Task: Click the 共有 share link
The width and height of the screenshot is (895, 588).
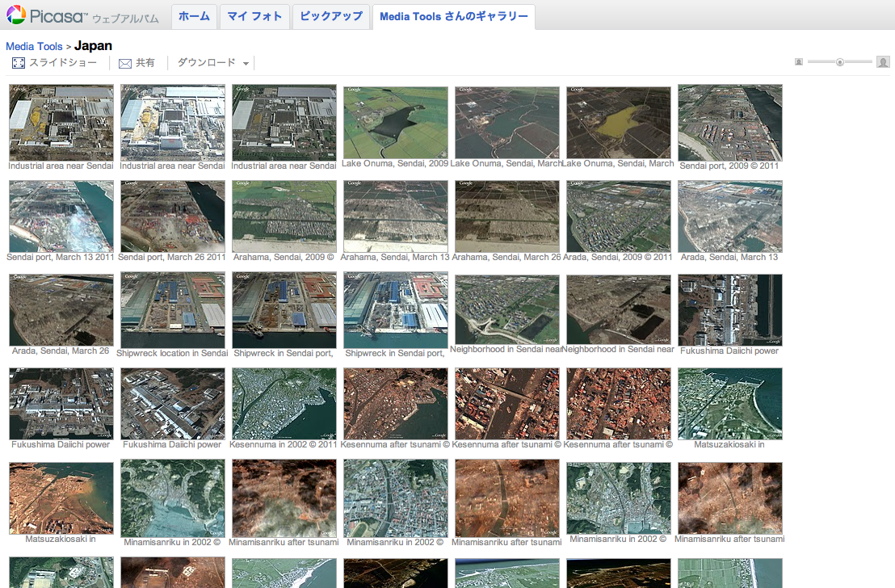Action: (x=145, y=63)
